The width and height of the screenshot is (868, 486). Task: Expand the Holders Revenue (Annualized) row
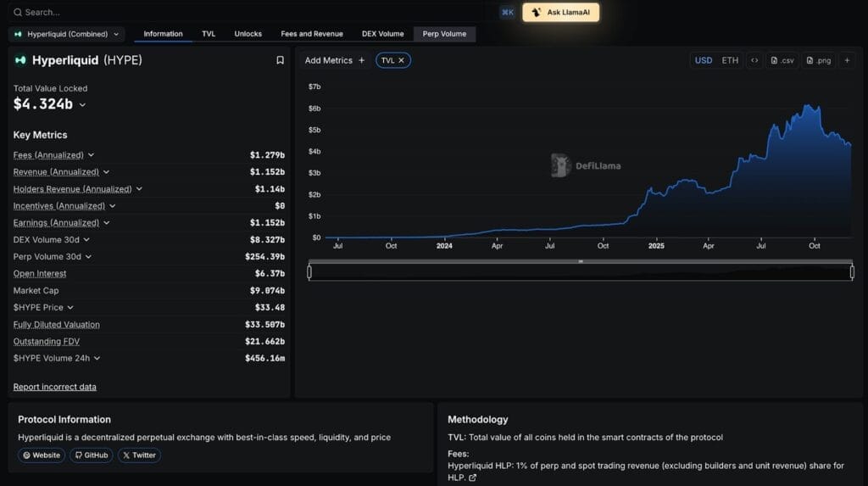(x=139, y=189)
